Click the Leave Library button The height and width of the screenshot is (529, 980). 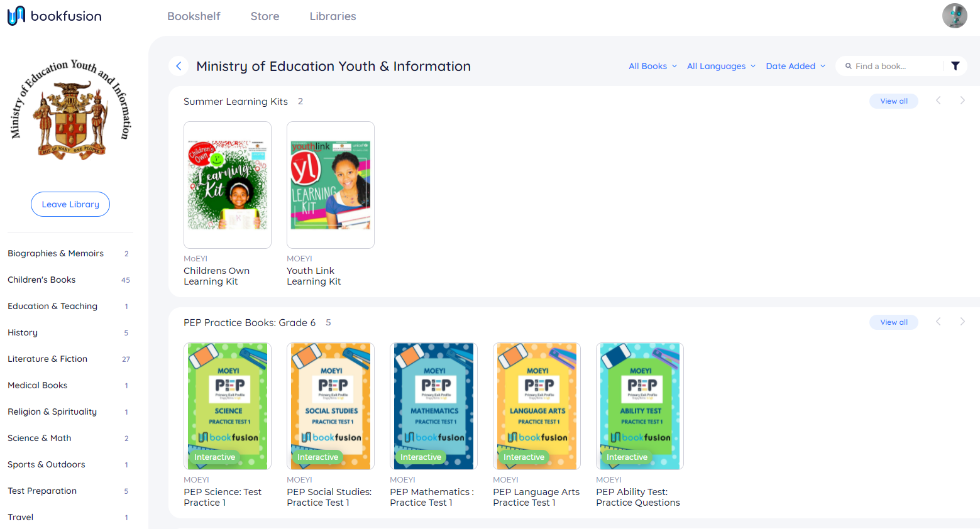(70, 204)
